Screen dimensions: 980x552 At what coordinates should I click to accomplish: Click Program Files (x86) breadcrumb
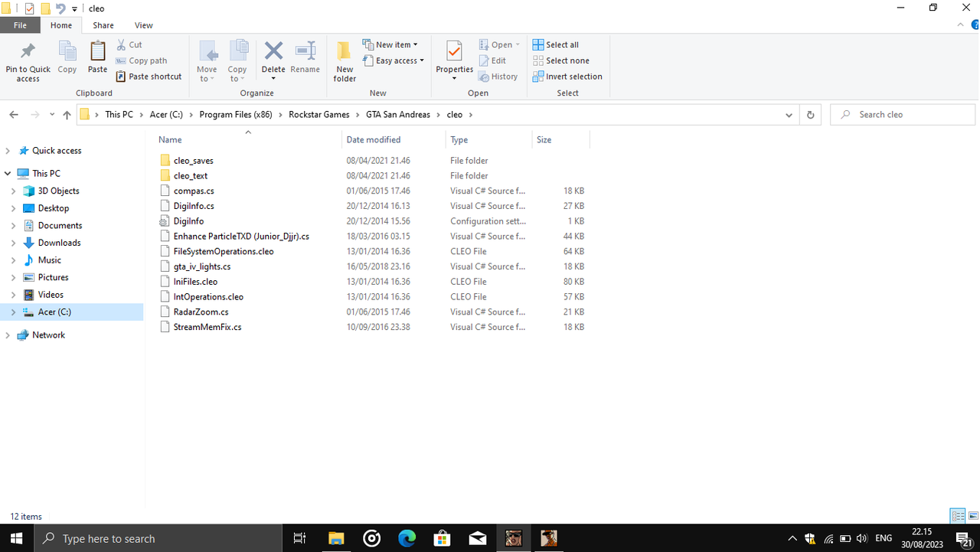tap(237, 115)
